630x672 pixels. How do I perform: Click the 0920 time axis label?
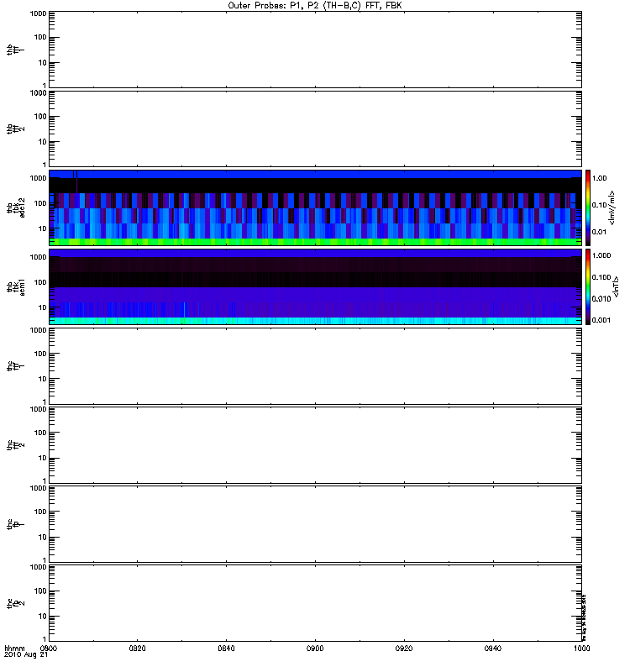[x=404, y=648]
